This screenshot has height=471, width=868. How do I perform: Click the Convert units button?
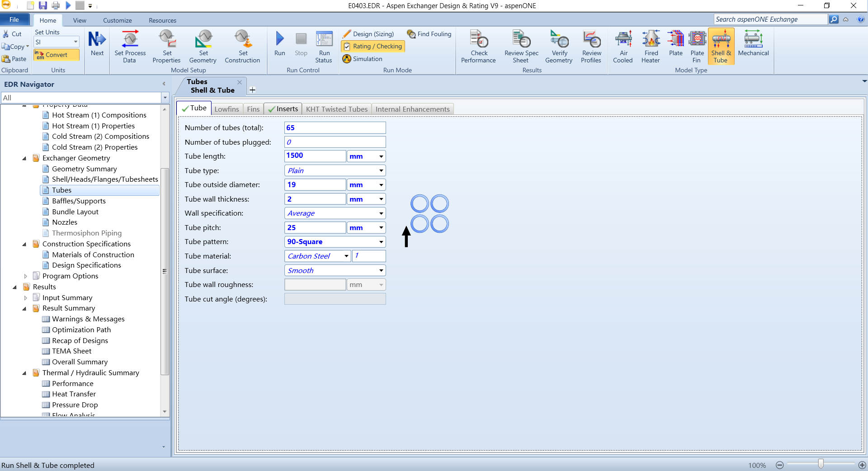click(57, 55)
